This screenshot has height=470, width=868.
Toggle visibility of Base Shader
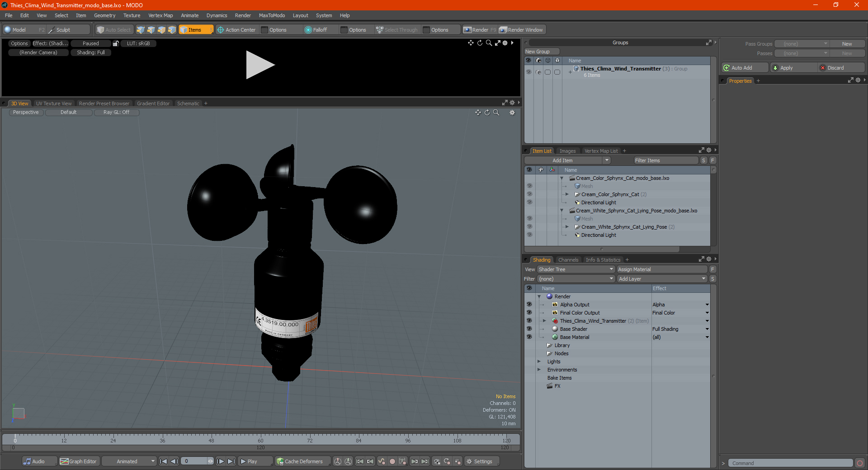pos(529,329)
